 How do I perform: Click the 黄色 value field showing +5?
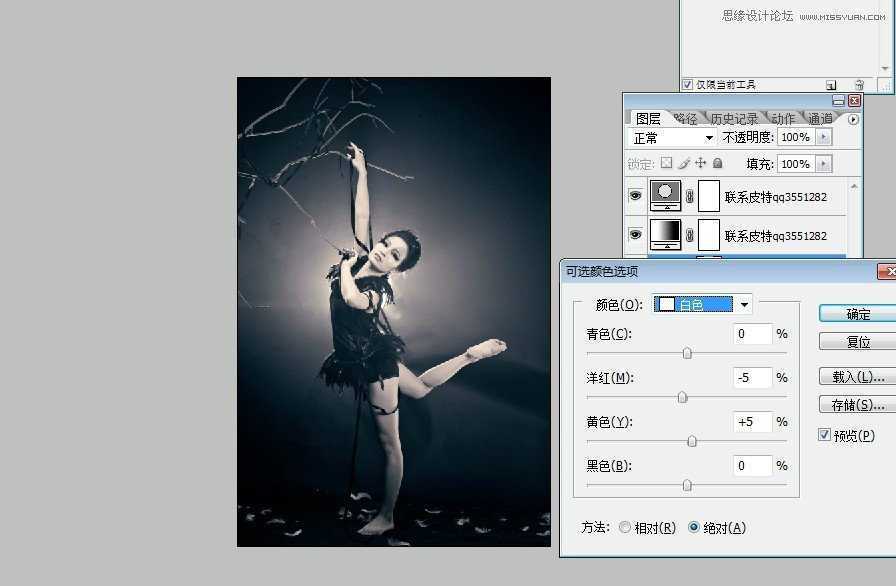point(753,422)
